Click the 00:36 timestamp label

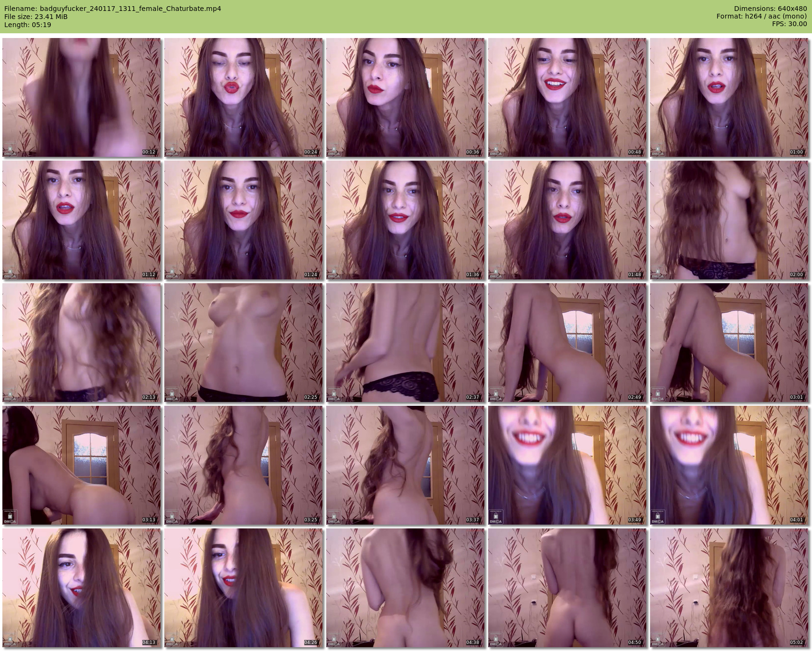coord(472,152)
